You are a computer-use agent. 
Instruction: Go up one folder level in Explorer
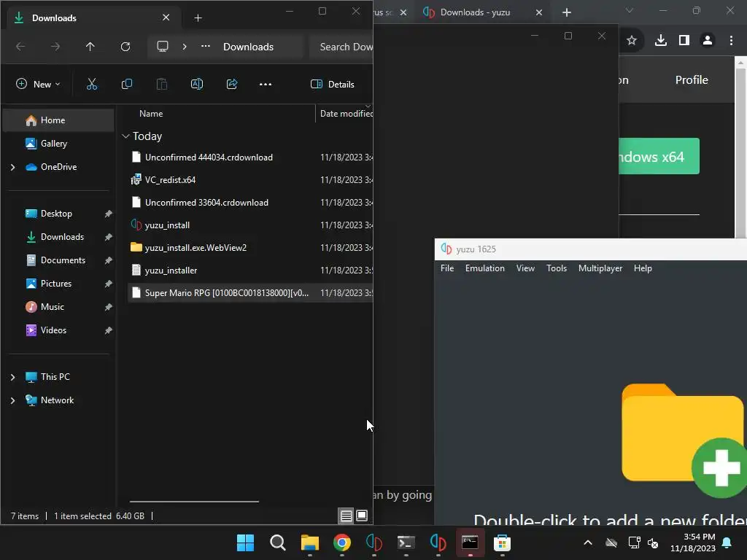coord(90,47)
